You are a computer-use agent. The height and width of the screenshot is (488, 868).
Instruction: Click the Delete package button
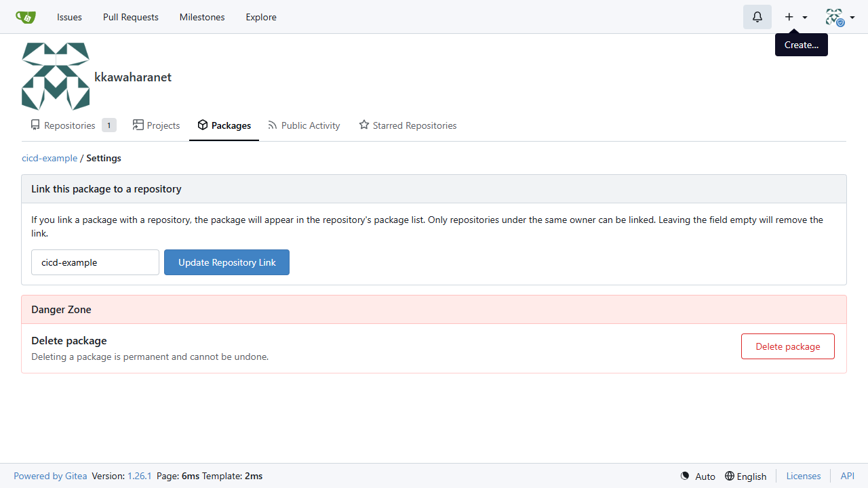pos(788,346)
